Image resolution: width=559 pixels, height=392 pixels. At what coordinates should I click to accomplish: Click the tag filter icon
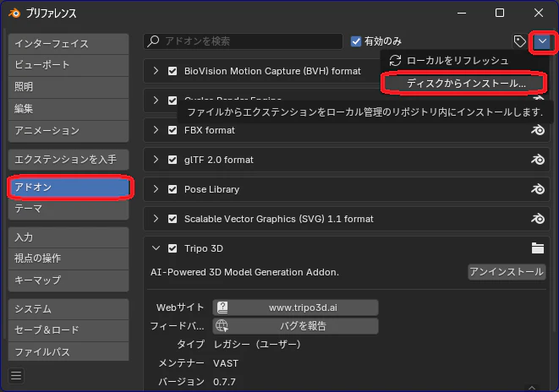[519, 41]
